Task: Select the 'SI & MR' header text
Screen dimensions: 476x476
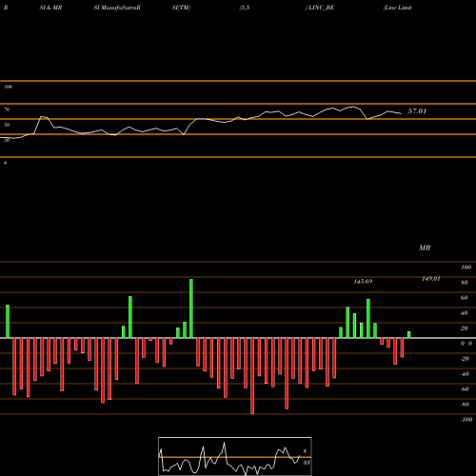Action: [50, 8]
